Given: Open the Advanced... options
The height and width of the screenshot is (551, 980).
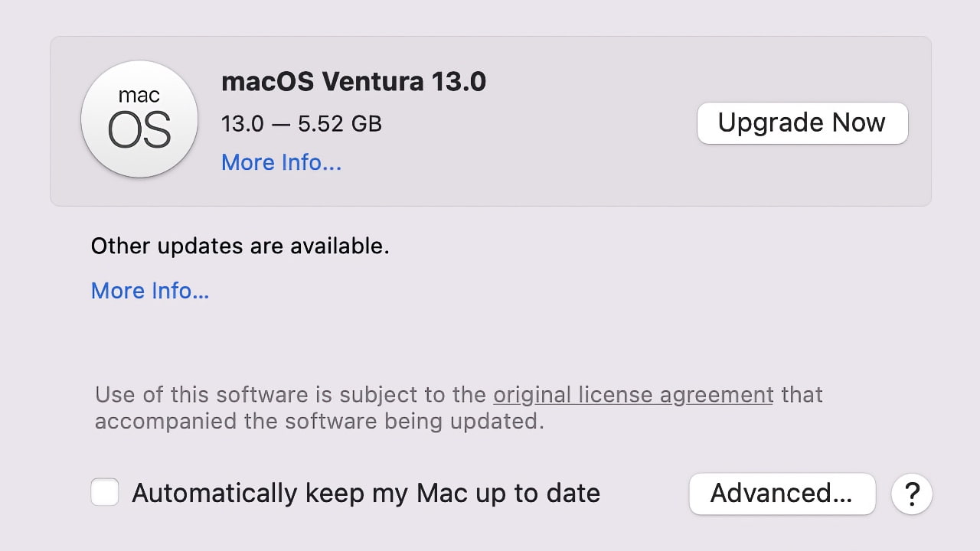Looking at the screenshot, I should [x=782, y=494].
